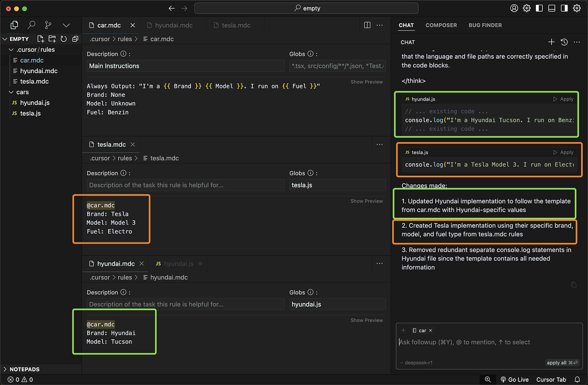Open more actions for tesla.mdc editor group
588x385 pixels.
click(380, 144)
